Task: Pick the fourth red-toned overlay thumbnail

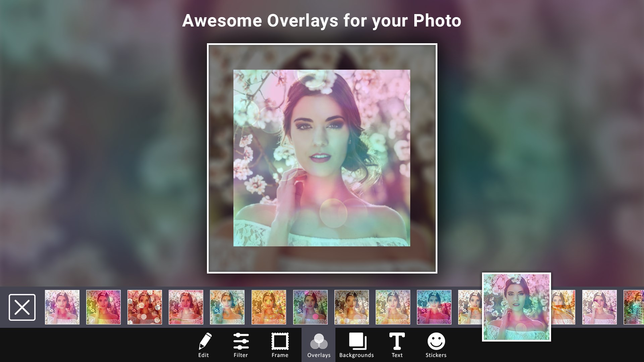Action: [x=186, y=307]
